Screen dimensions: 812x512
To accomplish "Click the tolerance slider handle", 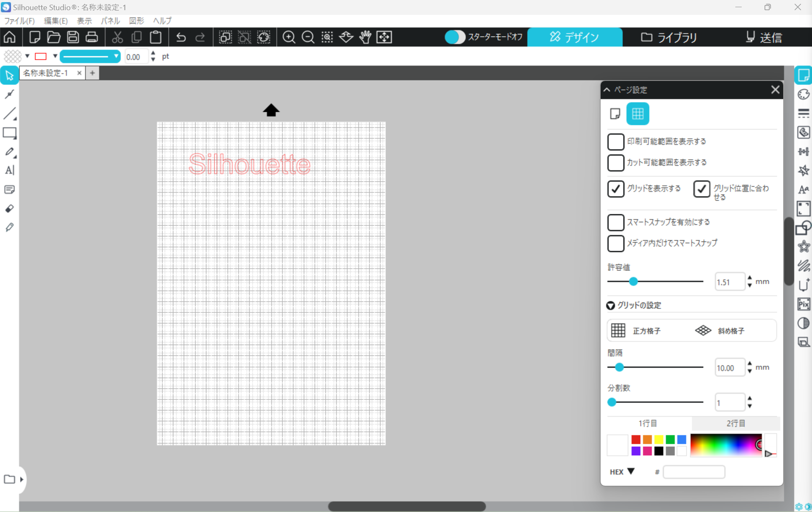I will (x=633, y=282).
